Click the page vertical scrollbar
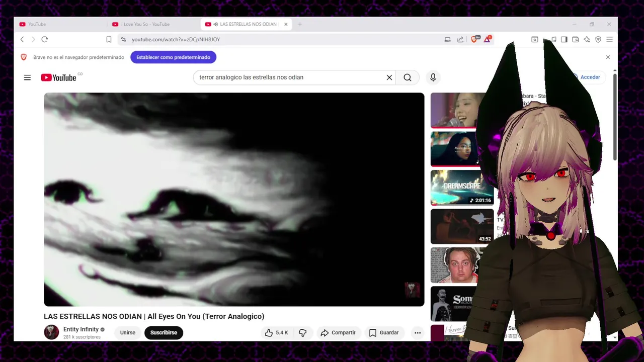The image size is (644, 362). 614,118
